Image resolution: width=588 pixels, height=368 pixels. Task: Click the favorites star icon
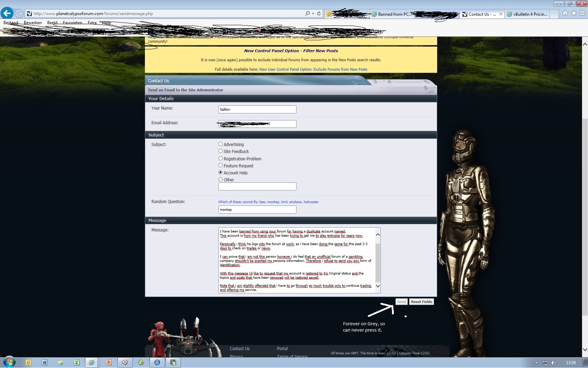[x=574, y=13]
